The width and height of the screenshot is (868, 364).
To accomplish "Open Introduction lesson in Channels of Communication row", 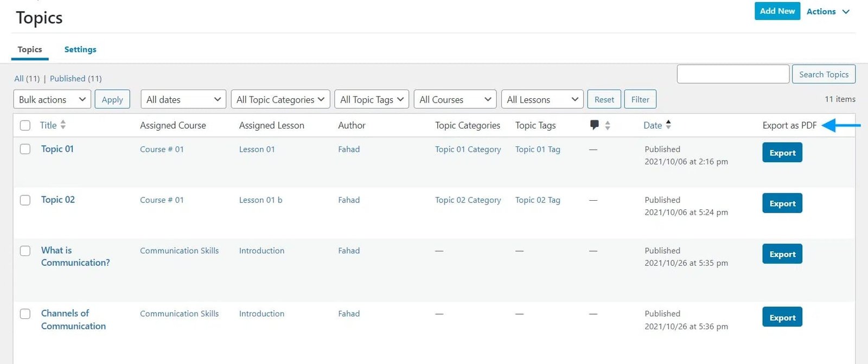I will (261, 314).
